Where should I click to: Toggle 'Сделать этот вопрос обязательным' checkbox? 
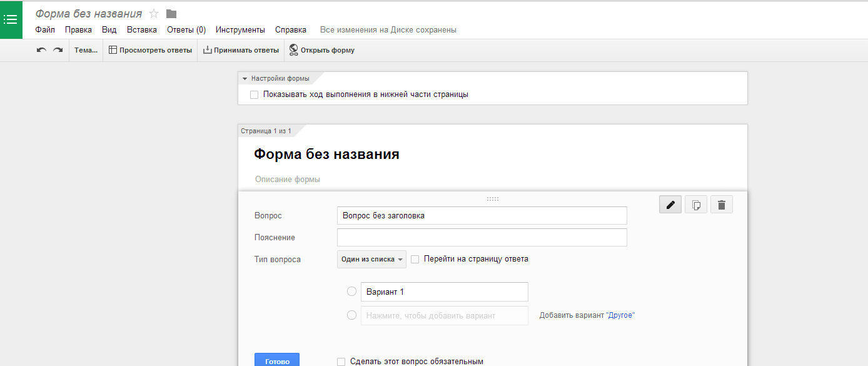click(x=341, y=362)
